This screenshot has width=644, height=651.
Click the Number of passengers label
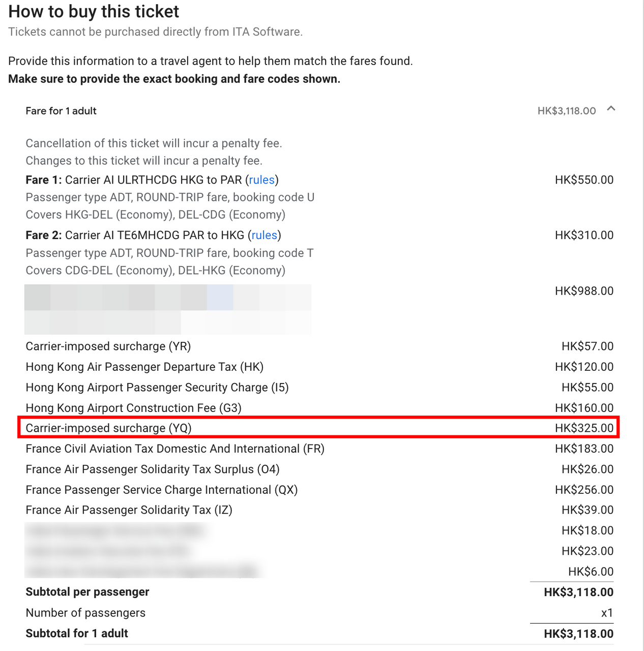[x=85, y=613]
